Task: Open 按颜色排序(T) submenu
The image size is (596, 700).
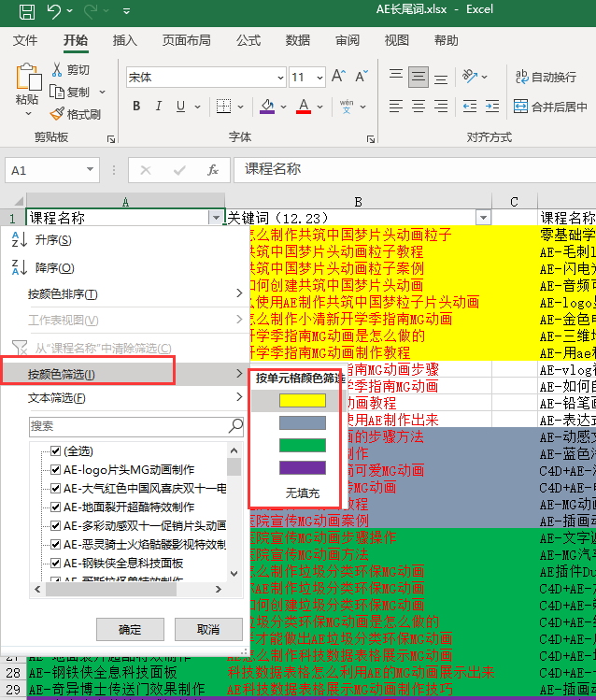Action: point(125,293)
